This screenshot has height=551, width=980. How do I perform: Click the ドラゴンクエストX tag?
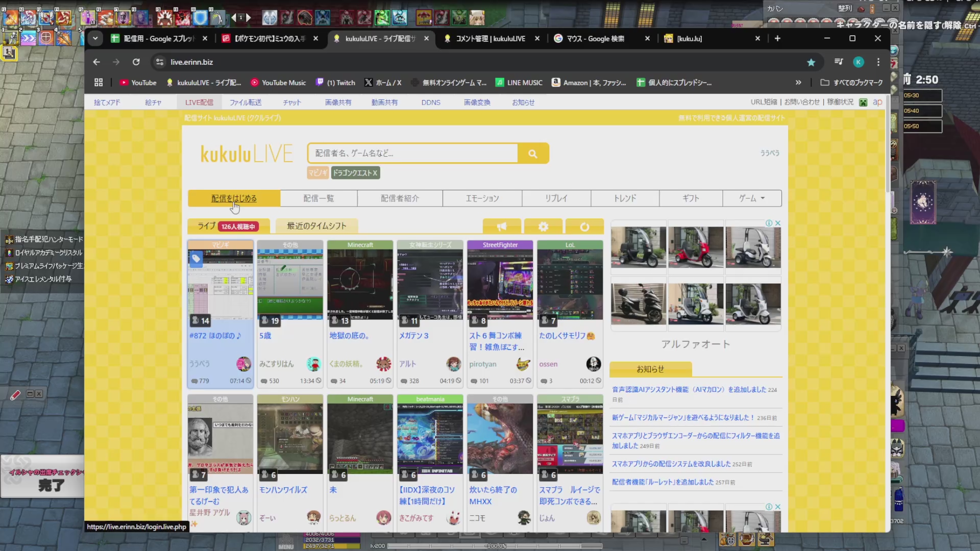[x=355, y=173]
